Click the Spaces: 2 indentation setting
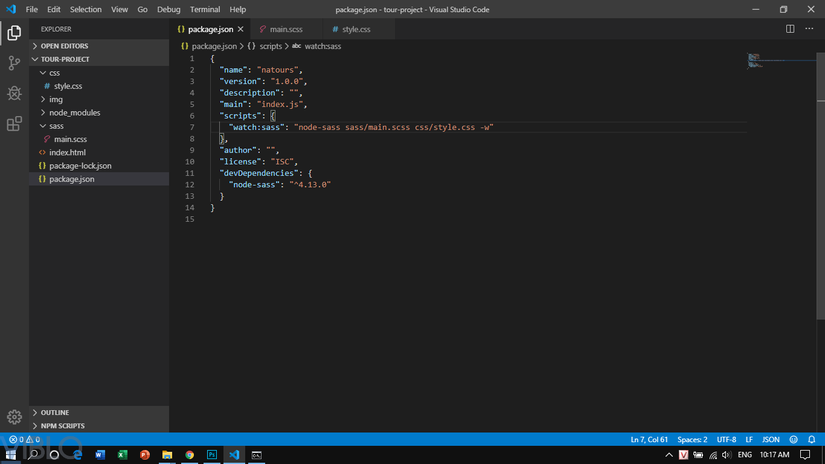Viewport: 825px width, 464px height. (692, 439)
